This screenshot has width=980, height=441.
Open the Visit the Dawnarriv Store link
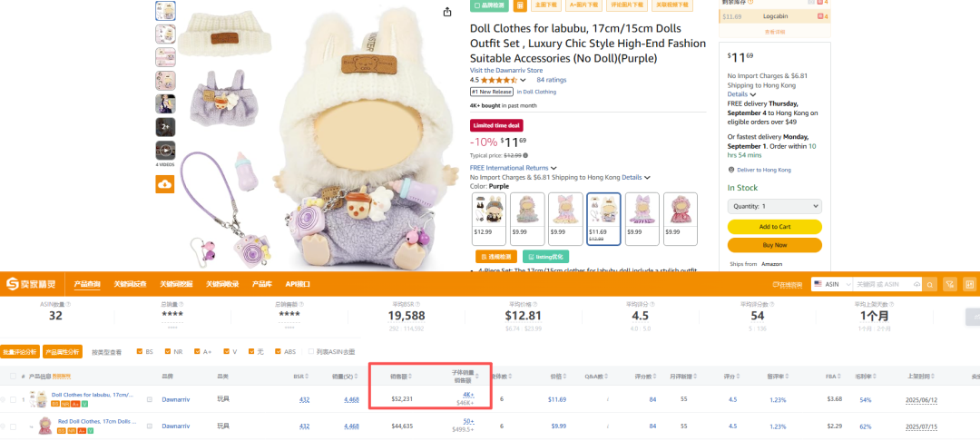[x=505, y=70]
